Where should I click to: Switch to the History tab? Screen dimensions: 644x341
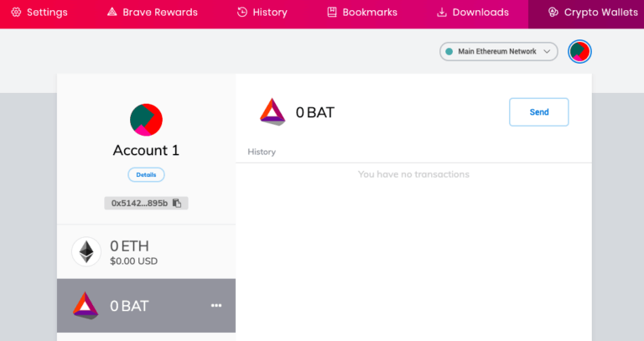coord(262,13)
